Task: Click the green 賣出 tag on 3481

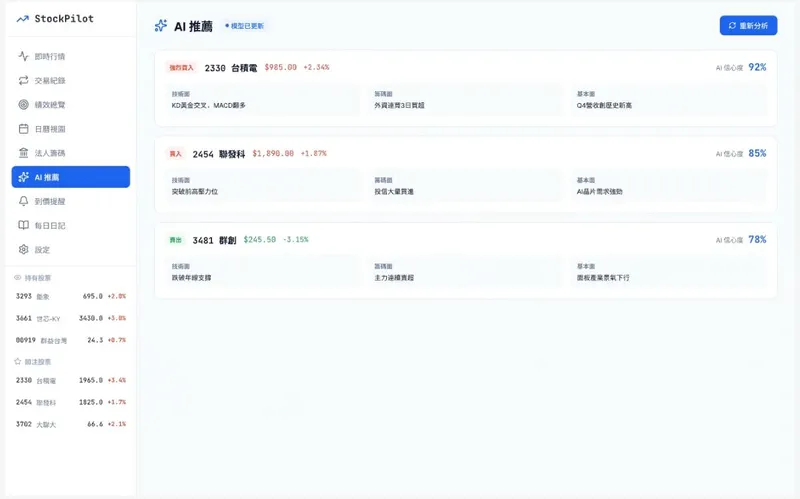Action: 176,240
